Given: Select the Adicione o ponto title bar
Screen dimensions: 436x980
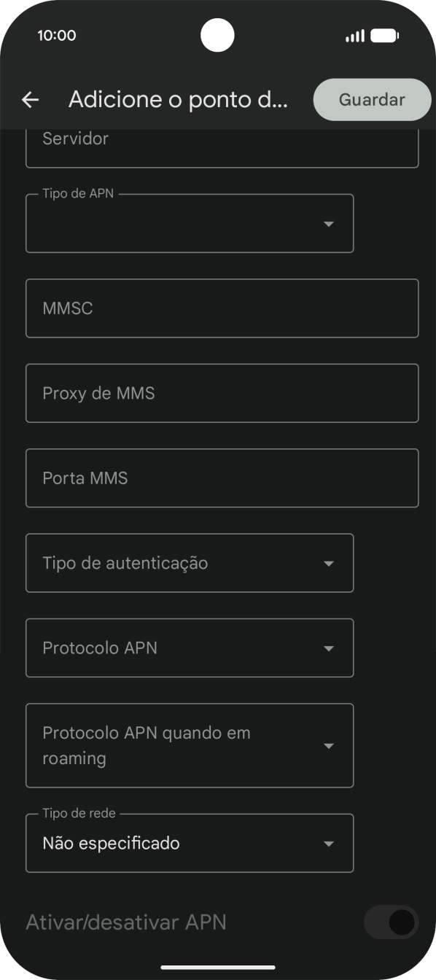Looking at the screenshot, I should pyautogui.click(x=179, y=99).
